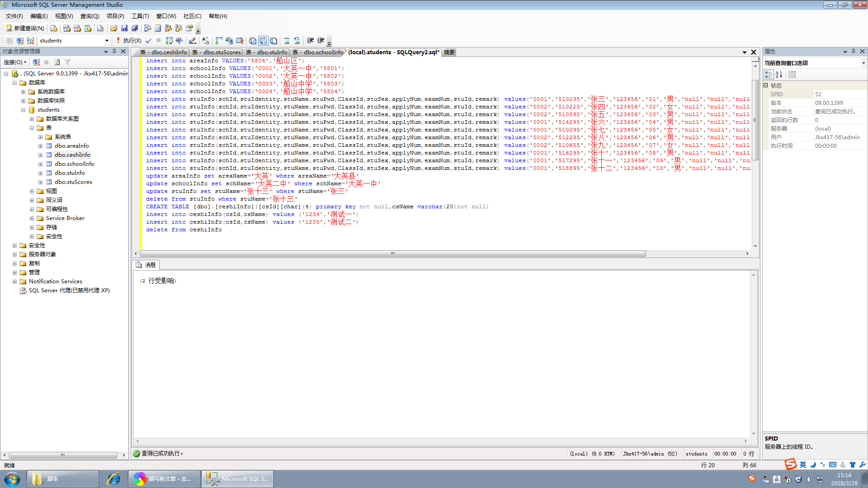Screen dimensions: 868x488
Task: Collapse the Tables (表) node
Action: 32,128
